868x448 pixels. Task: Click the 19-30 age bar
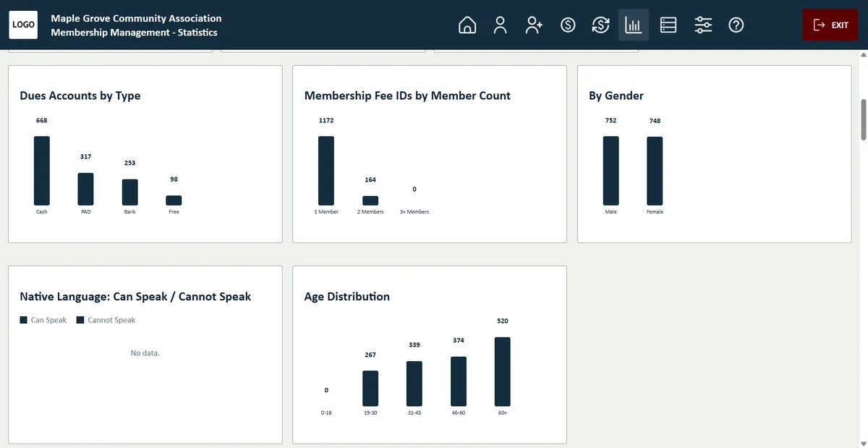click(370, 389)
